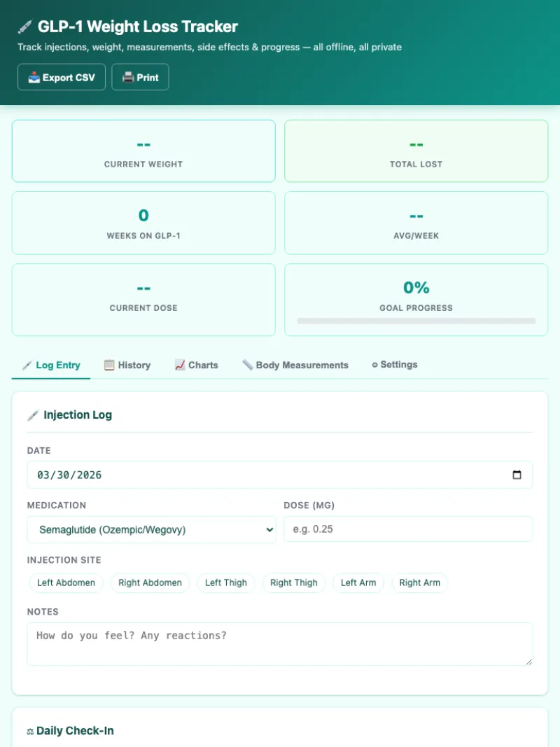Click the calendar icon in the Date field
560x747 pixels.
517,475
